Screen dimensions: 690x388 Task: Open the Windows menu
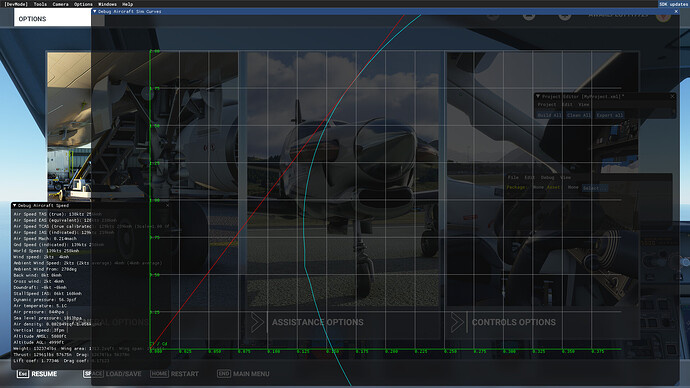[x=107, y=4]
